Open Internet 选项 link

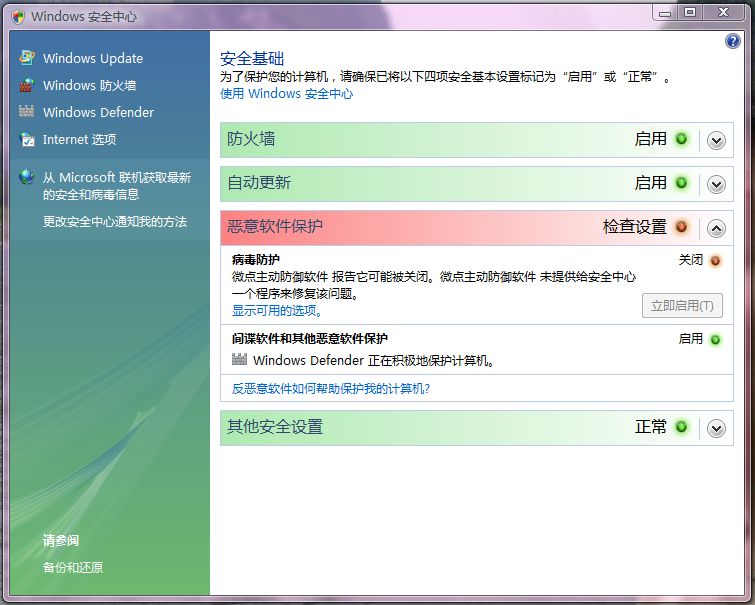(79, 139)
